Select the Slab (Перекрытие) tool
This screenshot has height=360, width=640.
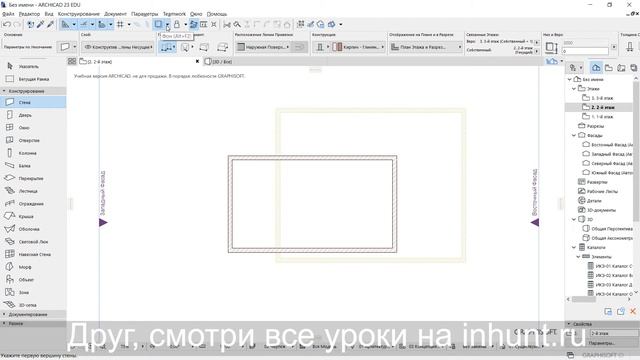[x=33, y=178]
